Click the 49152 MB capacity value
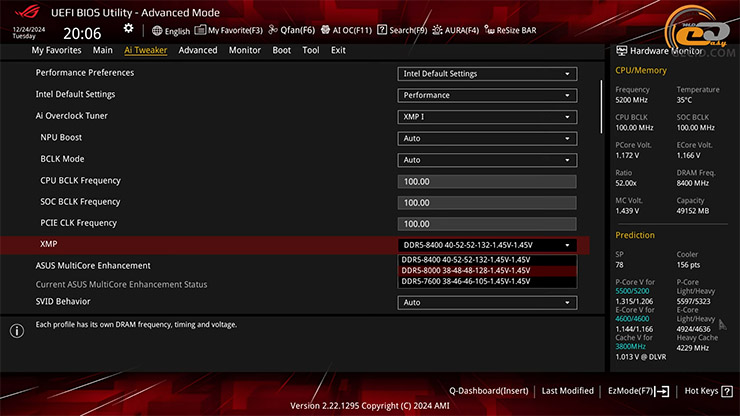The width and height of the screenshot is (740, 416). point(692,211)
